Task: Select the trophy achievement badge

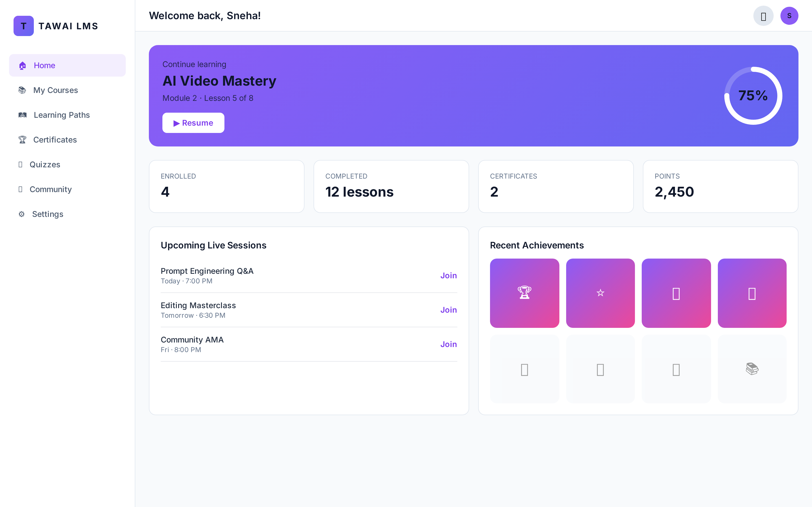Action: pyautogui.click(x=524, y=293)
